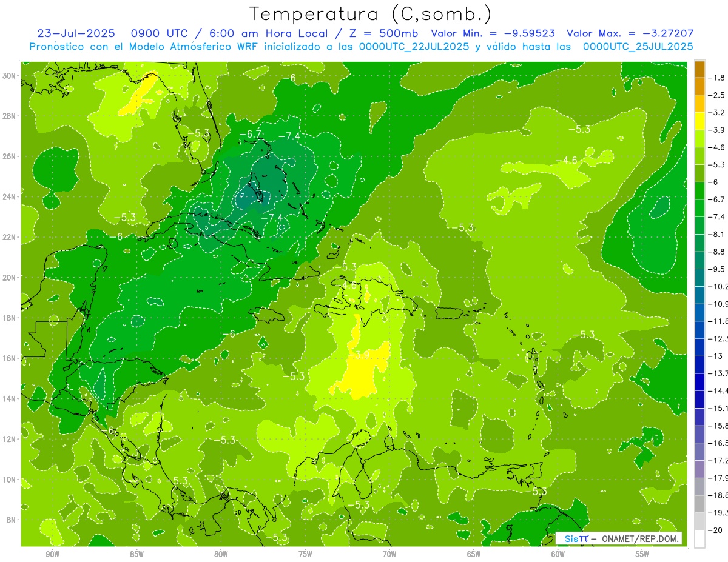Click the white swatch below -20 on the legend
728x562 pixels.
point(699,538)
